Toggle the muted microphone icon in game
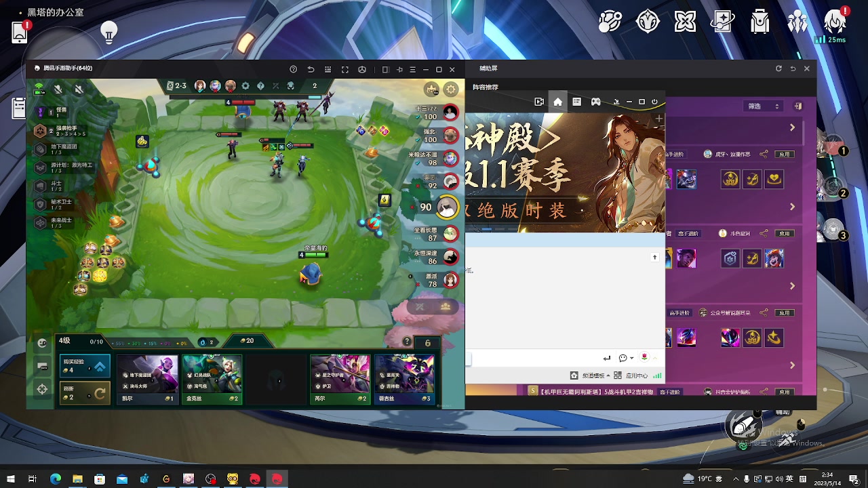This screenshot has height=488, width=868. (58, 89)
